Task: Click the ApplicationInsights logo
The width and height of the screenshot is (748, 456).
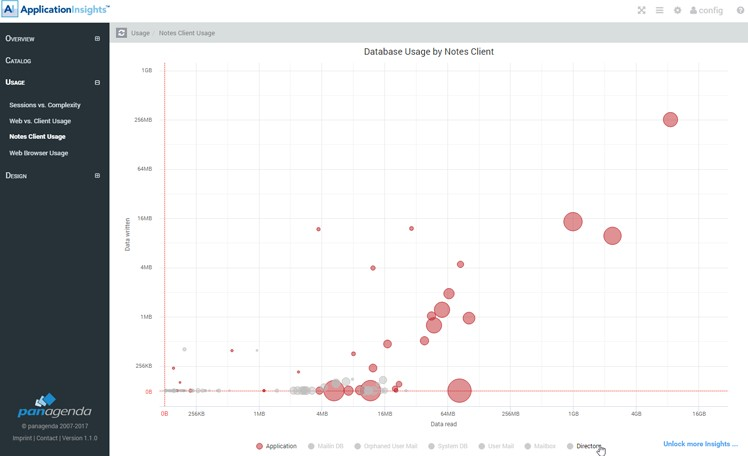Action: 55,10
